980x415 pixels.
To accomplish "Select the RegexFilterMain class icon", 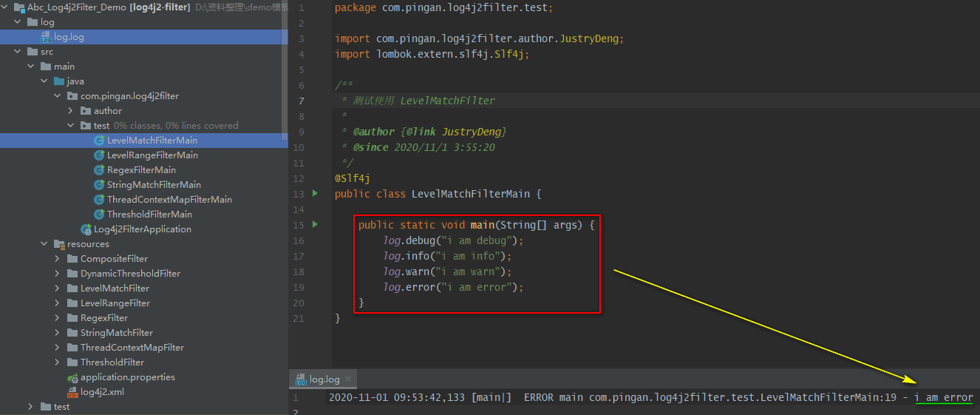I will (x=99, y=170).
